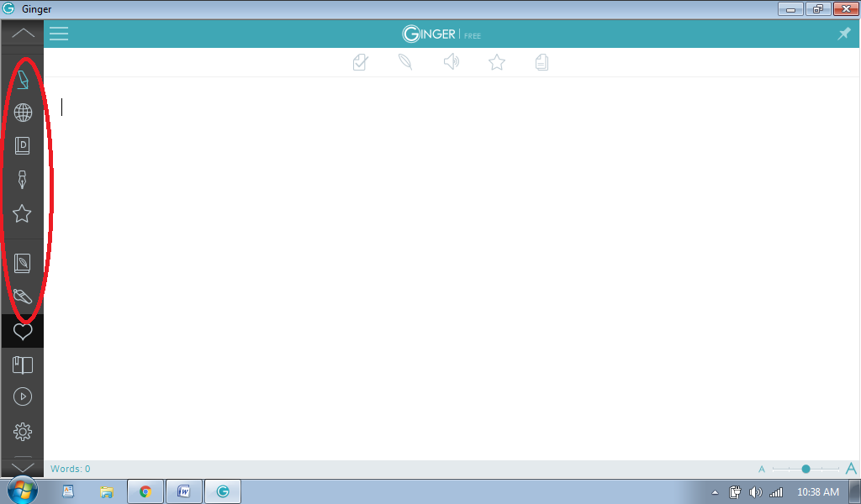Open the Favorites star in top toolbar
Image resolution: width=861 pixels, height=504 pixels.
496,61
